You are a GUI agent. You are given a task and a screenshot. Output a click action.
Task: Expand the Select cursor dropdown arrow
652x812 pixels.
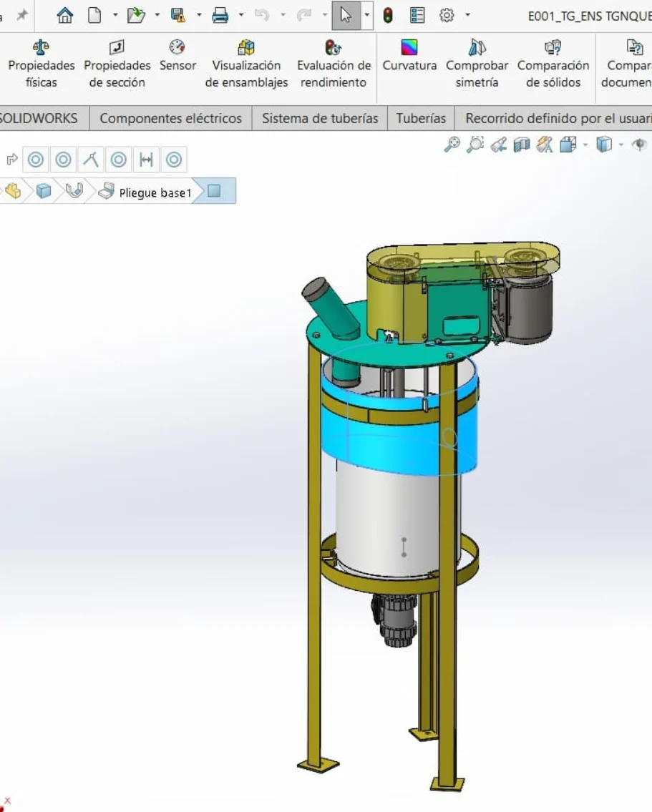click(x=366, y=15)
